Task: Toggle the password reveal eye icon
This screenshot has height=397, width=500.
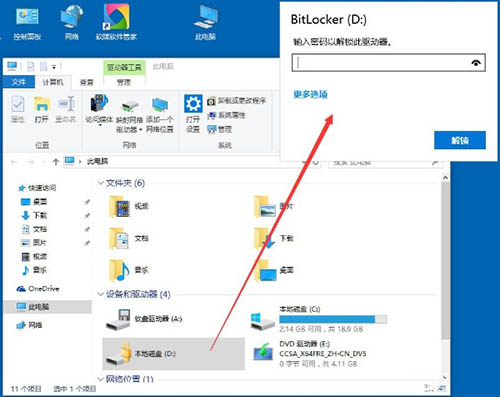Action: point(476,63)
